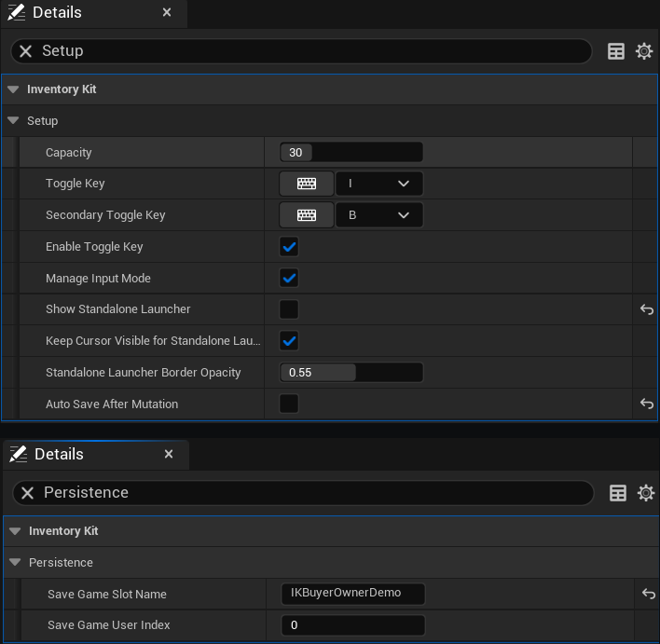This screenshot has width=660, height=644.
Task: Click Standalone Launcher Border Opacity slider 0.55
Action: click(x=351, y=373)
